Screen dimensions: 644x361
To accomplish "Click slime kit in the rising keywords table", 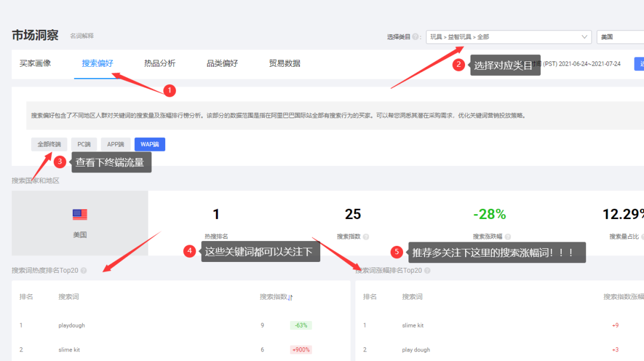I will click(413, 325).
